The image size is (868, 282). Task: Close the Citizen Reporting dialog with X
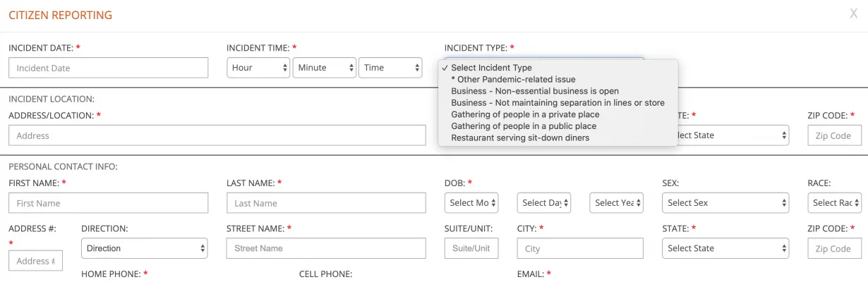point(853,13)
